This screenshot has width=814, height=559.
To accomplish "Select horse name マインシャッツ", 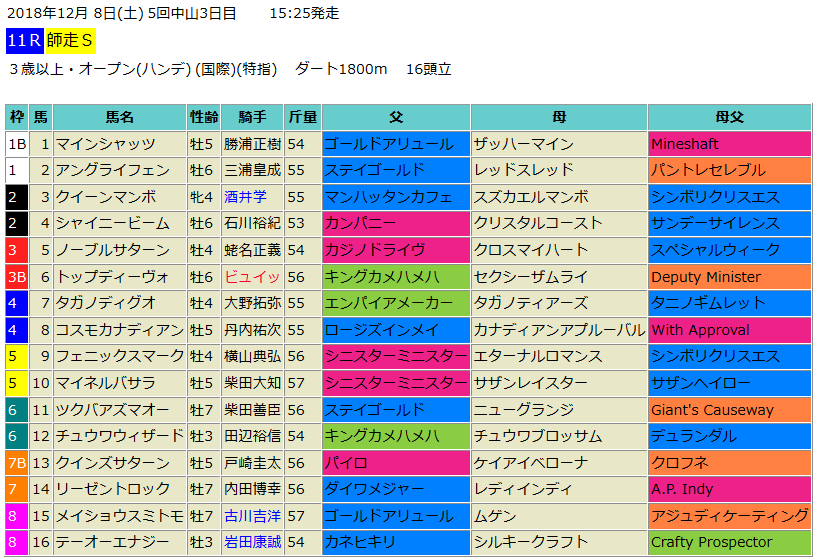I will [105, 144].
